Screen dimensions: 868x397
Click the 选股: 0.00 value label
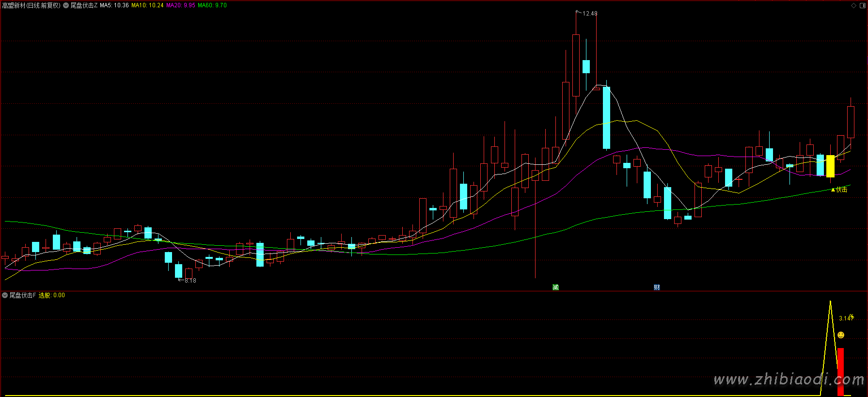(x=52, y=295)
